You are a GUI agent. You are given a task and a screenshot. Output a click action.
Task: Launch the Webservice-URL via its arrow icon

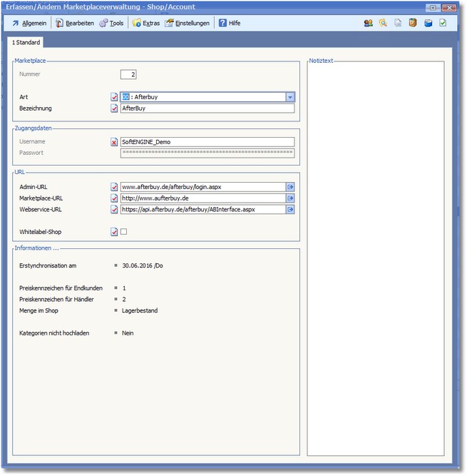[x=290, y=210]
